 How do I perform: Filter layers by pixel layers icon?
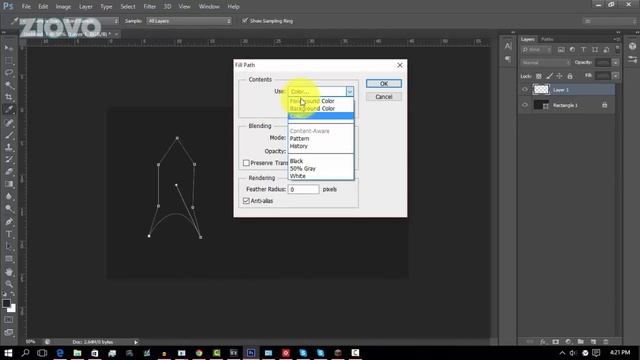click(x=561, y=50)
